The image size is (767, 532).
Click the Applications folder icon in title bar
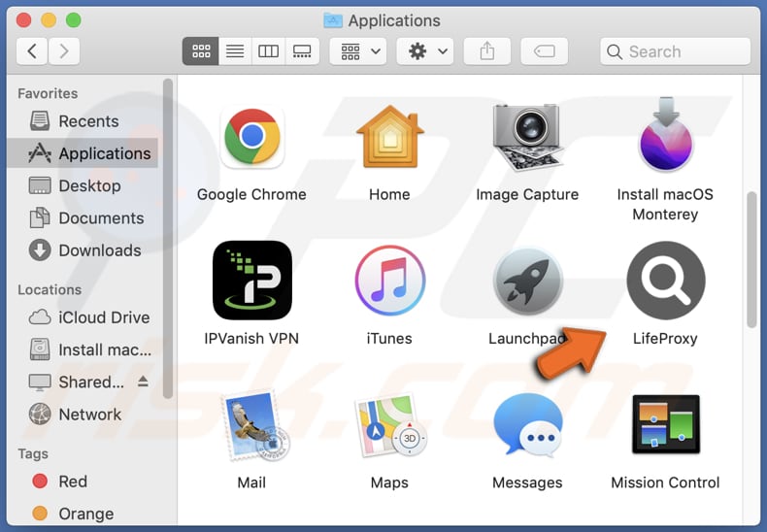pos(333,20)
